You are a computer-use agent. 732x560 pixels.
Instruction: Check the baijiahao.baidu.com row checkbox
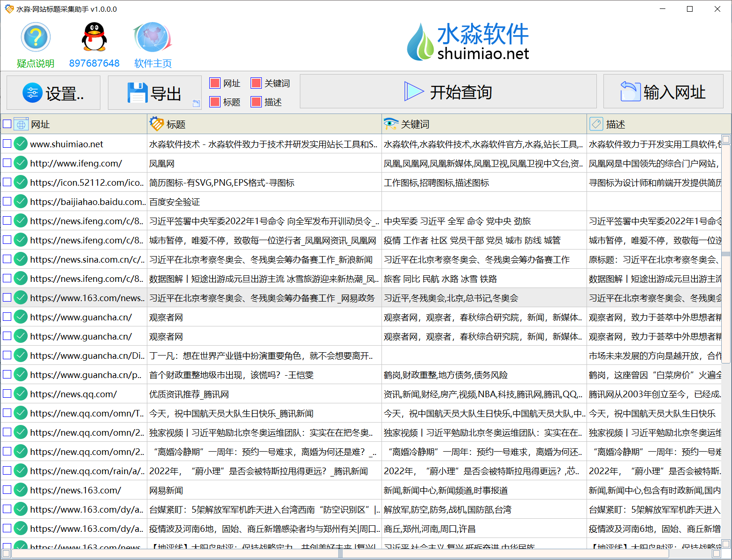click(7, 201)
